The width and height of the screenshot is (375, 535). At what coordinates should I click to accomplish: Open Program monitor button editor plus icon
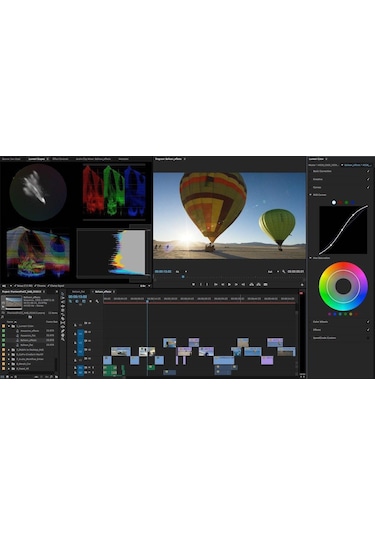point(302,285)
